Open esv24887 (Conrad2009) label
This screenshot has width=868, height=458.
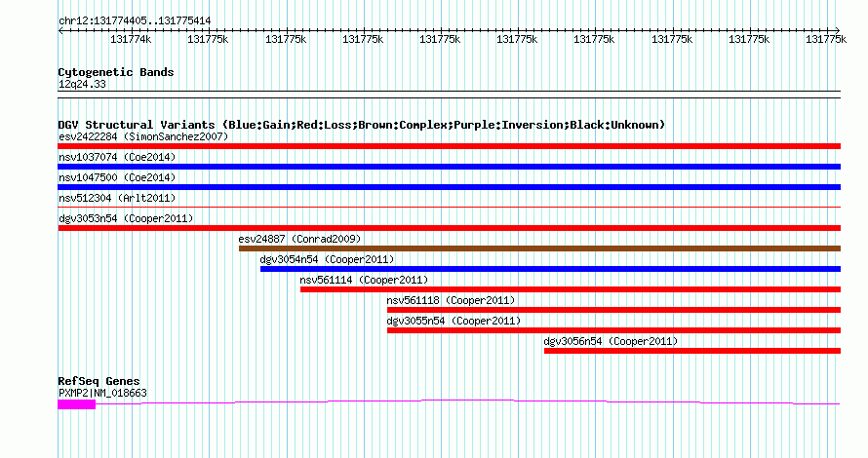(299, 239)
